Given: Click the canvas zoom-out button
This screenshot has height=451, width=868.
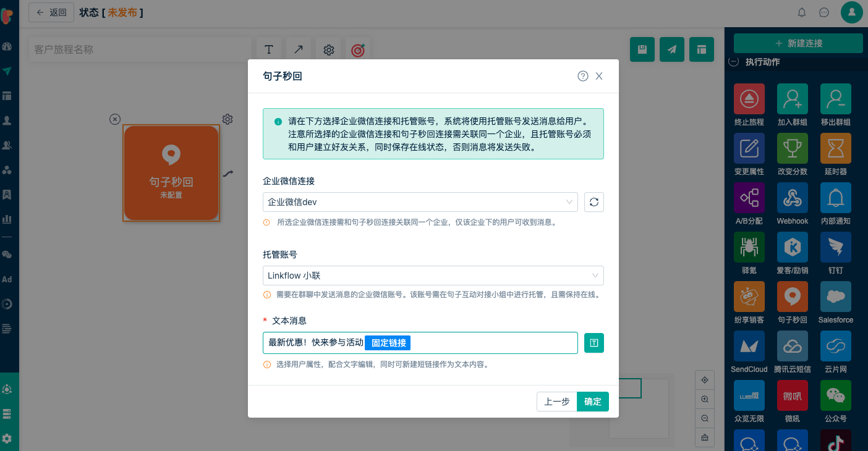Looking at the screenshot, I should pos(704,418).
